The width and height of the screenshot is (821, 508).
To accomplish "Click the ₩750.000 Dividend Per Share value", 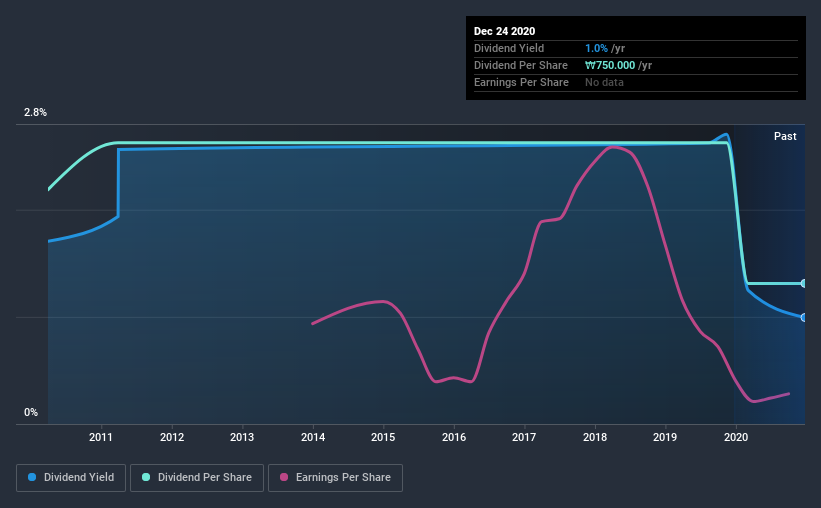I will pos(610,65).
